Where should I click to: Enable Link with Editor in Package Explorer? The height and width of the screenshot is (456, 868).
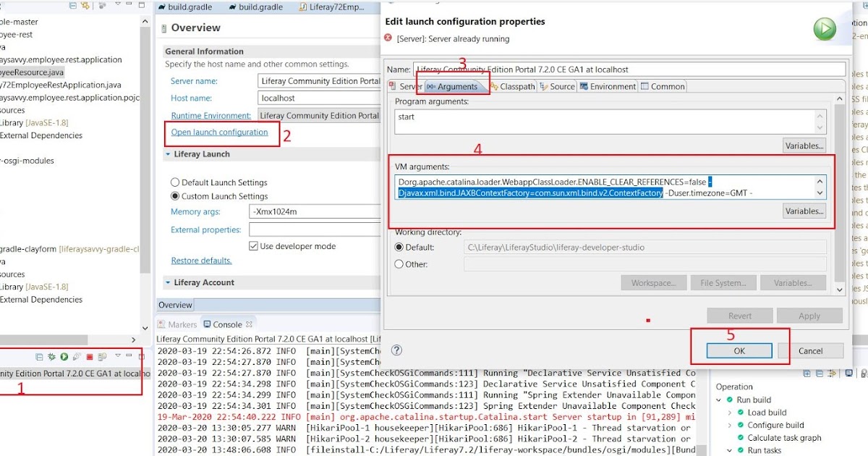coord(85,5)
